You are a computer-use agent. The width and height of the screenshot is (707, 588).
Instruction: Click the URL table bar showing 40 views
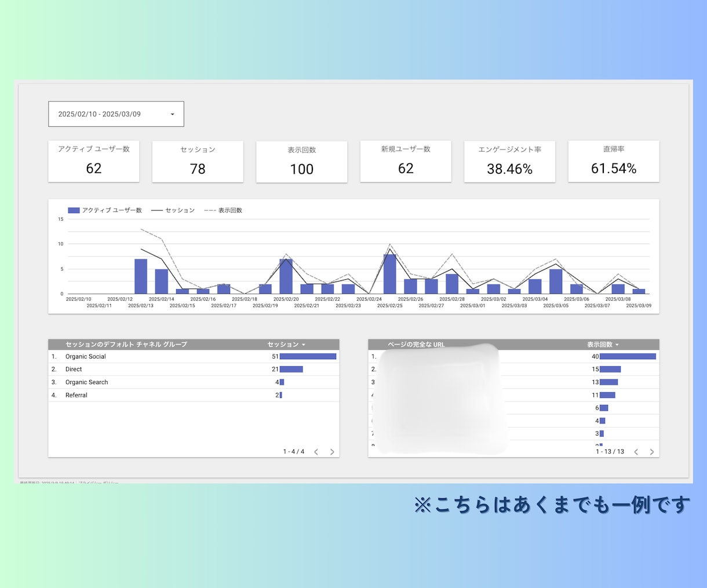coord(628,356)
